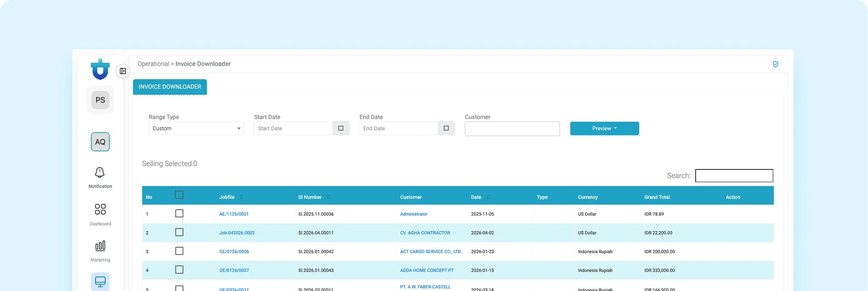Image resolution: width=868 pixels, height=291 pixels.
Task: Click the Selling Selected:0 label
Action: tap(170, 164)
